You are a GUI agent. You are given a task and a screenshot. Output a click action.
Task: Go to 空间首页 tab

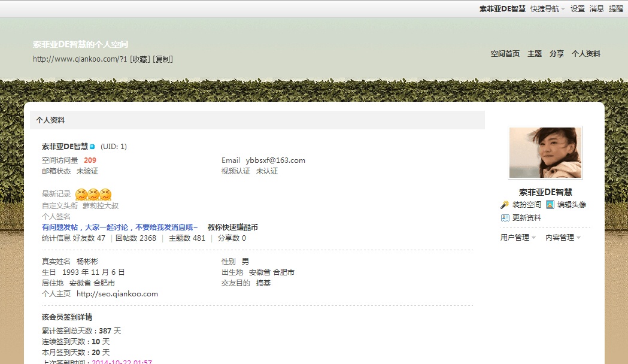point(505,54)
